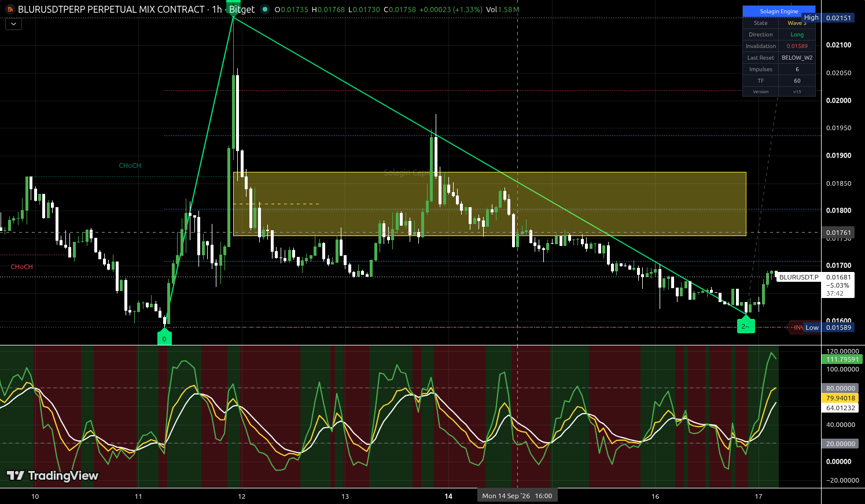Click the crosshair date label Mon 14 Sep '26 16:00
Screen dimensions: 865x504
[x=517, y=495]
